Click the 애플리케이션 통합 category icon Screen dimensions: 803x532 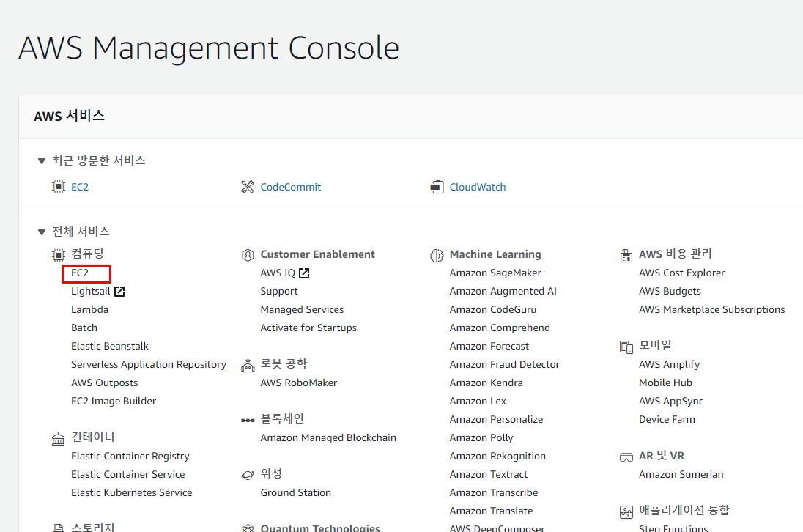pos(626,511)
